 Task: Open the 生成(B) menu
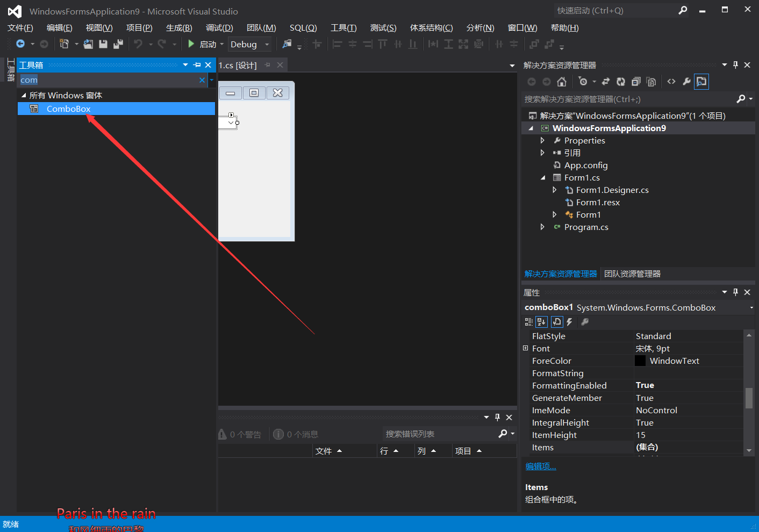(x=179, y=28)
